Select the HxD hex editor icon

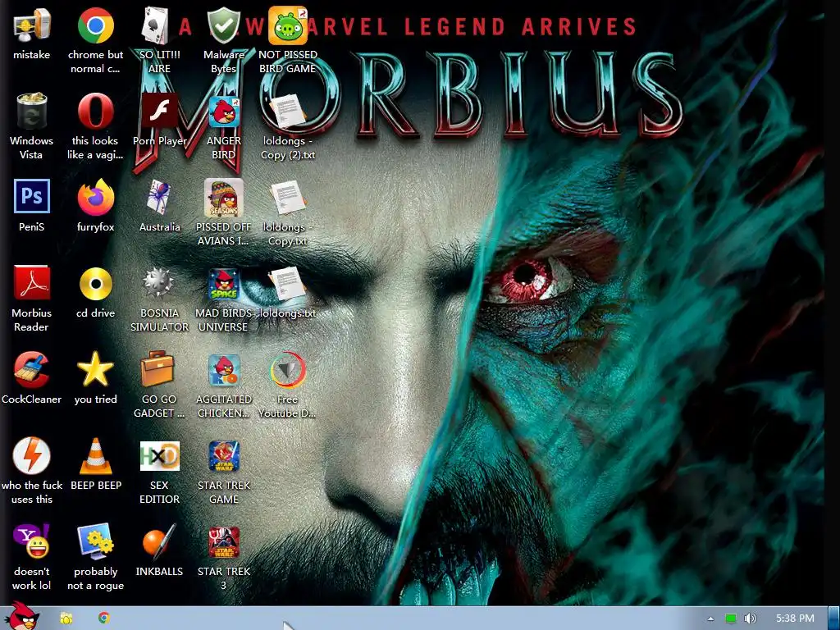tap(159, 456)
